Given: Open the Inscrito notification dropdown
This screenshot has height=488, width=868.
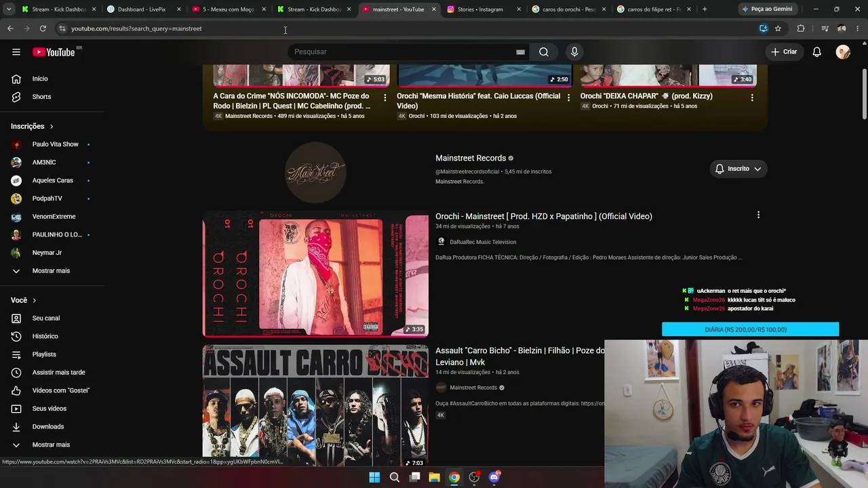Looking at the screenshot, I should [738, 169].
